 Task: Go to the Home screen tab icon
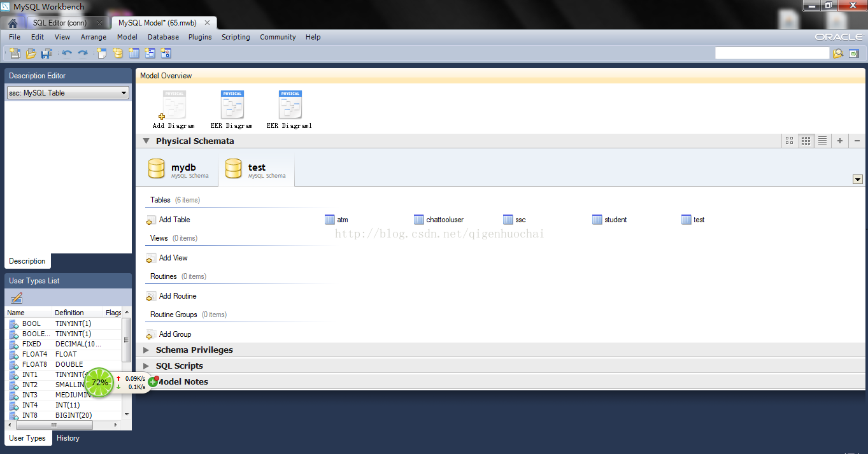point(13,23)
